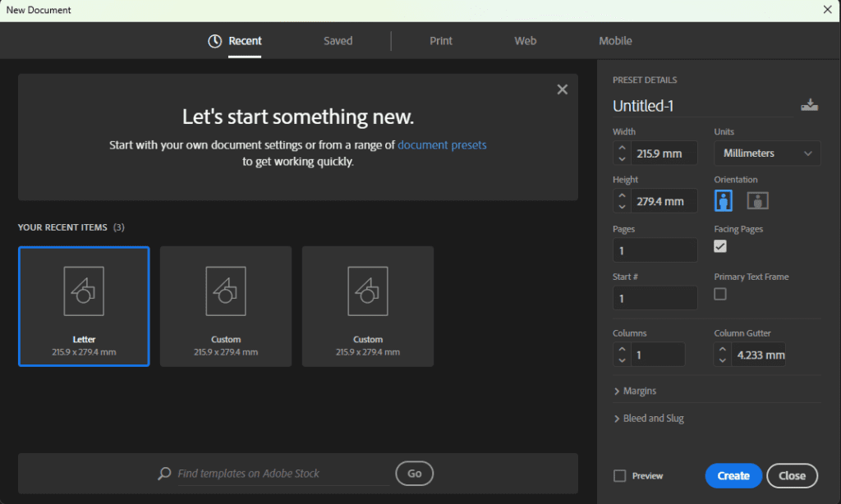Click the Create button
Viewport: 841px width, 504px height.
[733, 476]
